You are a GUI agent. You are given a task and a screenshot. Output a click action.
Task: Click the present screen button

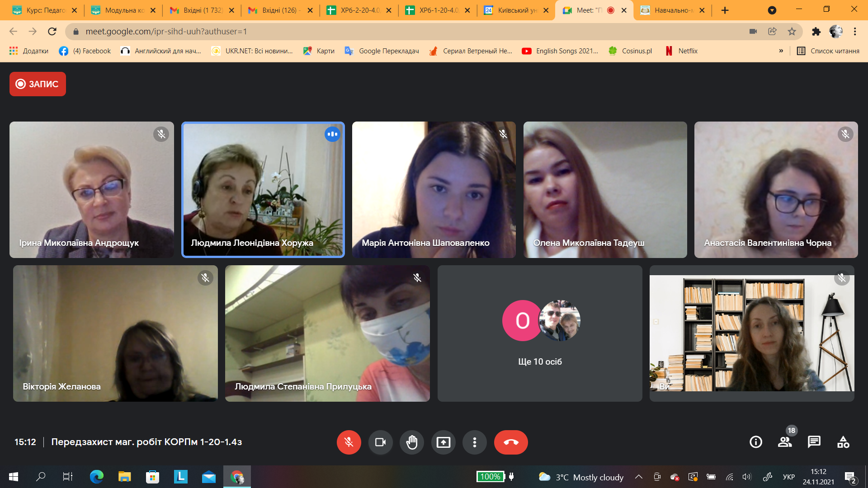[x=443, y=442]
